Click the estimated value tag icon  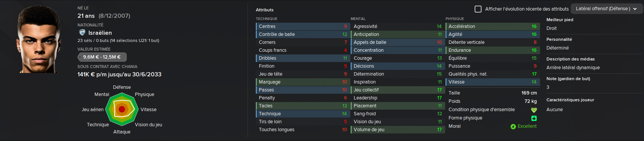pos(80,57)
